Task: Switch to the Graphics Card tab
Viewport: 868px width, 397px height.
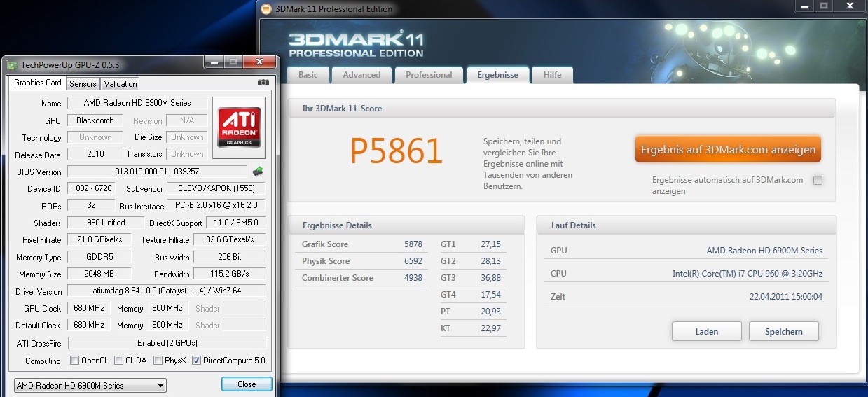Action: 38,83
